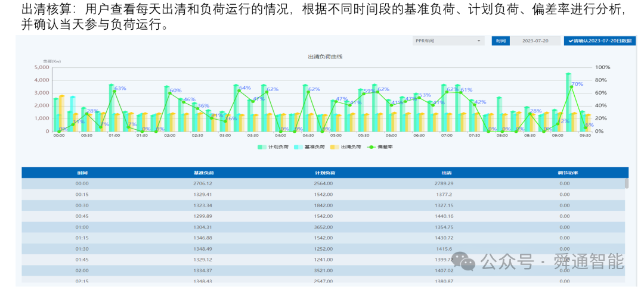The width and height of the screenshot is (644, 287).
Task: Select the 1430.72 clearing cell
Action: [x=445, y=238]
